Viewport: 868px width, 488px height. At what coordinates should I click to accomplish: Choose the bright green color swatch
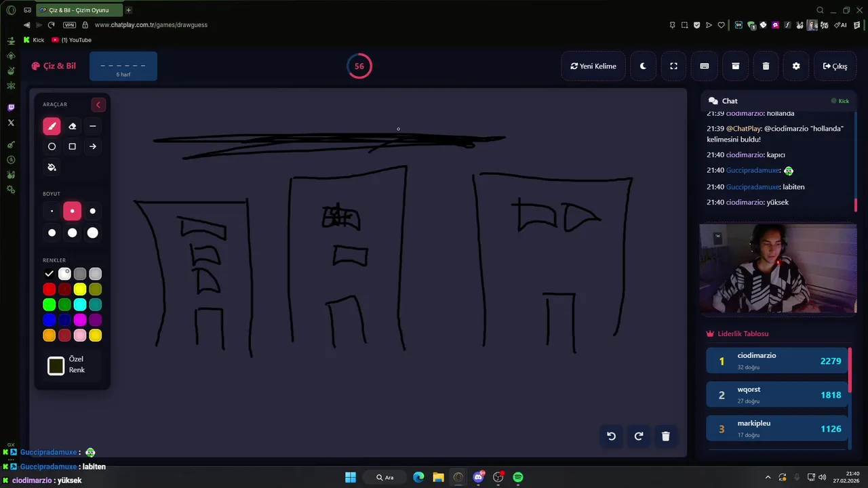pos(49,305)
